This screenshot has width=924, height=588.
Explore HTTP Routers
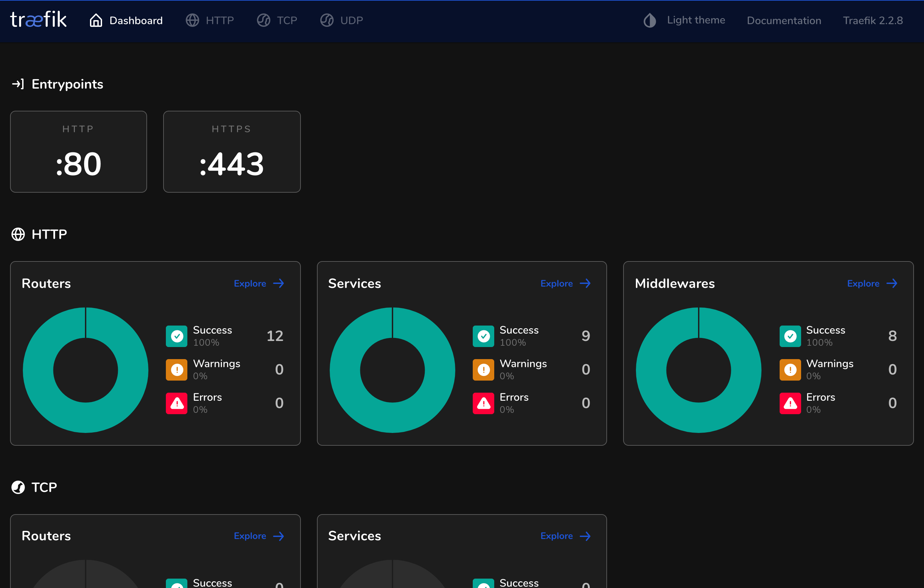pyautogui.click(x=259, y=283)
